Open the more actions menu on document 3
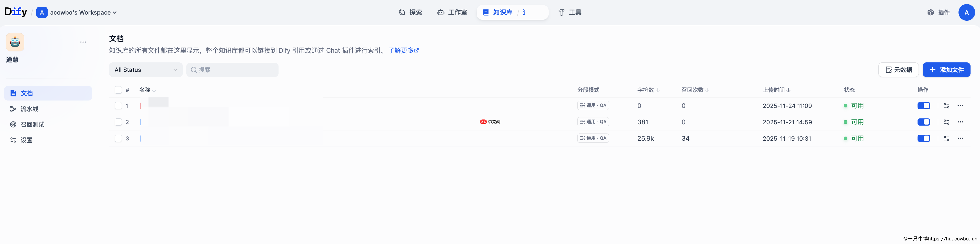The width and height of the screenshot is (980, 244). 961,138
